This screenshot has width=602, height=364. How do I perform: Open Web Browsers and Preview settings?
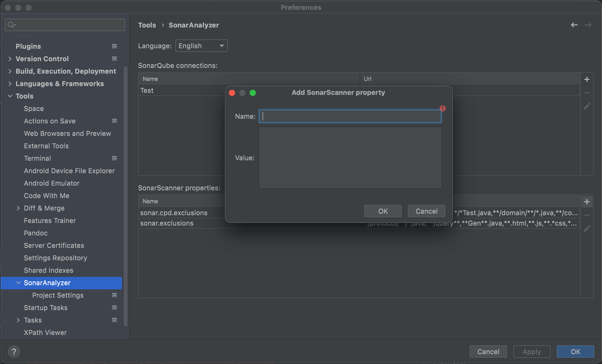tap(67, 133)
